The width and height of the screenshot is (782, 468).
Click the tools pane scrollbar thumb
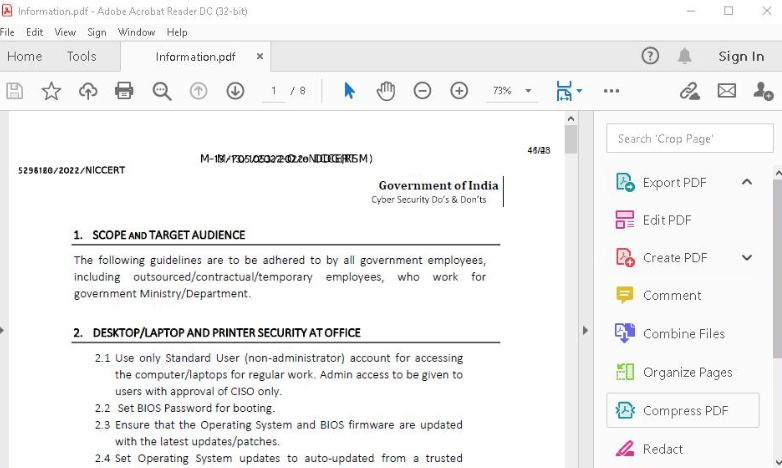(x=778, y=268)
